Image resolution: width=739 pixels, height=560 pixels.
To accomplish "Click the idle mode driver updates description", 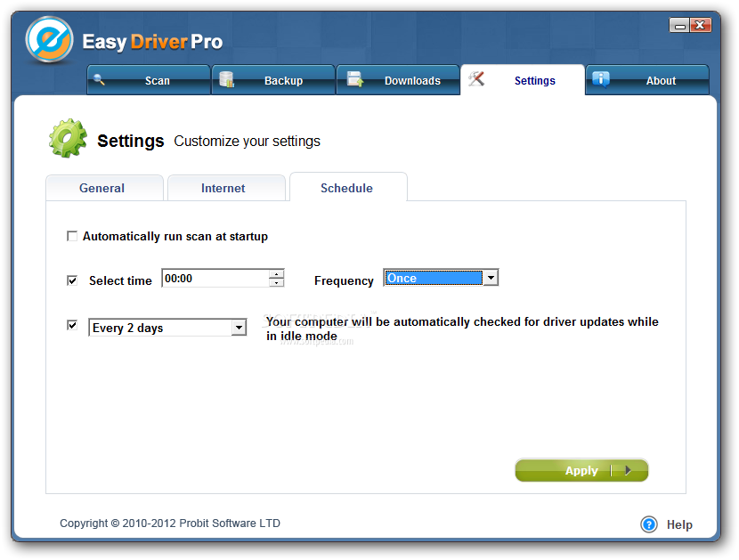I will pyautogui.click(x=462, y=329).
